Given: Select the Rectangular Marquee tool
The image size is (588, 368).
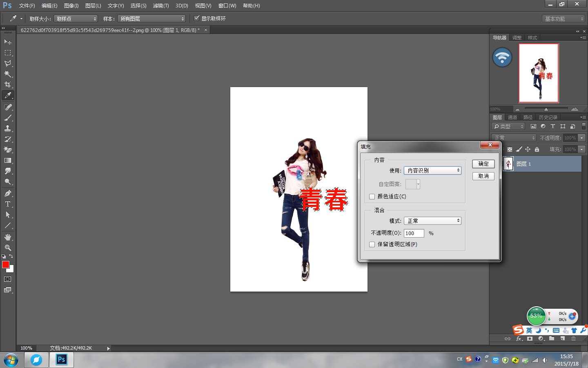Looking at the screenshot, I should [8, 53].
